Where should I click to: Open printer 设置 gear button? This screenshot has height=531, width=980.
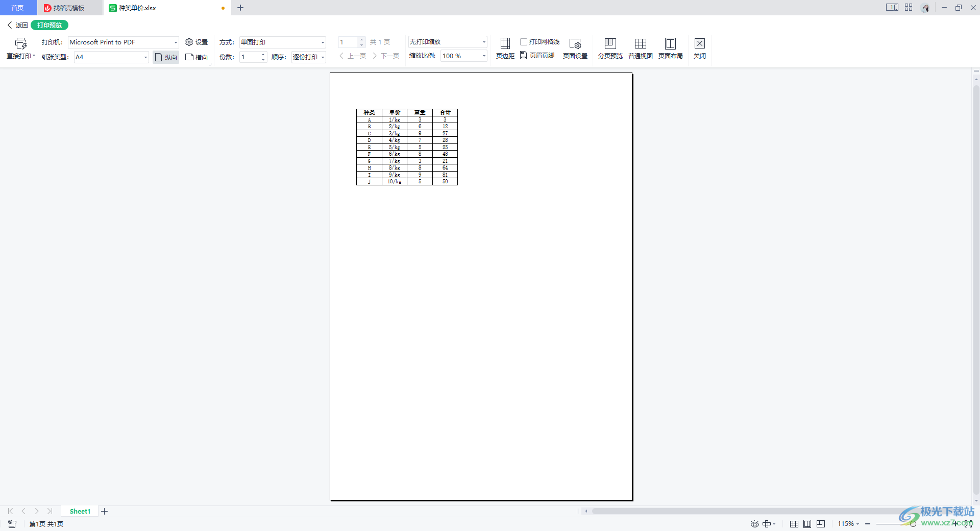[x=197, y=42]
